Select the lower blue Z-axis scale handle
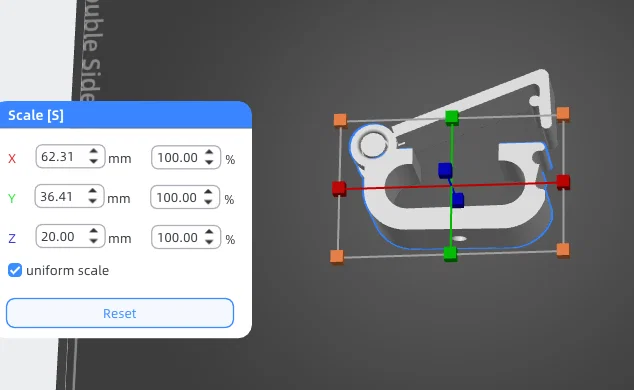Screen dimensions: 634x390 458,200
